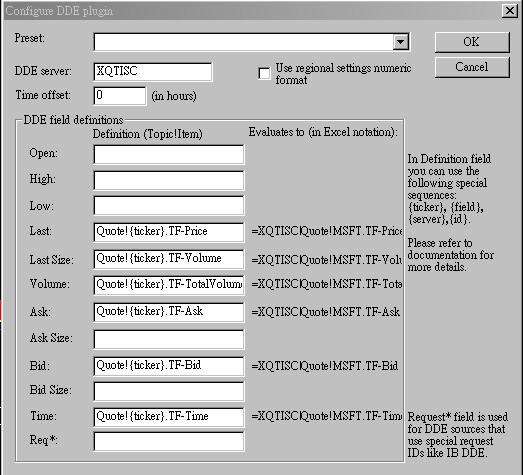Edit the Bid definition field

pos(169,366)
